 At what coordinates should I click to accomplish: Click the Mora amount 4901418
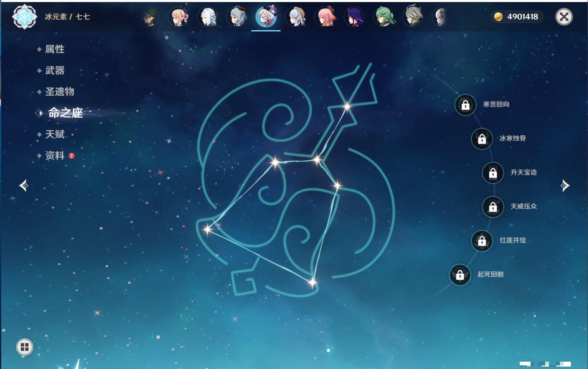coord(522,17)
